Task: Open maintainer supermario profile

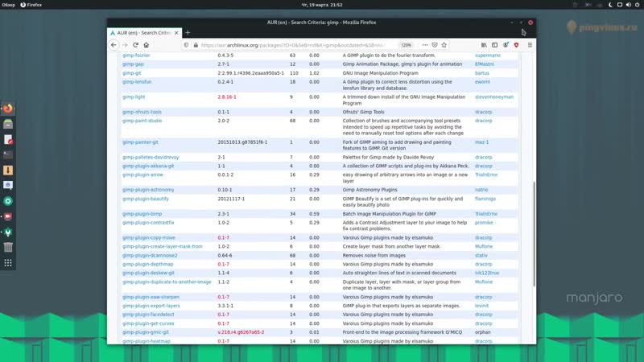Action: click(488, 56)
